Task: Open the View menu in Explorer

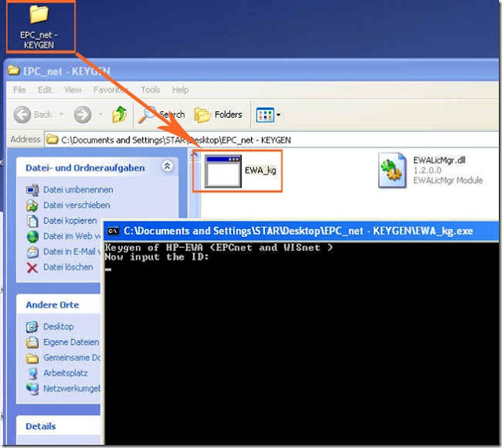Action: pos(73,89)
